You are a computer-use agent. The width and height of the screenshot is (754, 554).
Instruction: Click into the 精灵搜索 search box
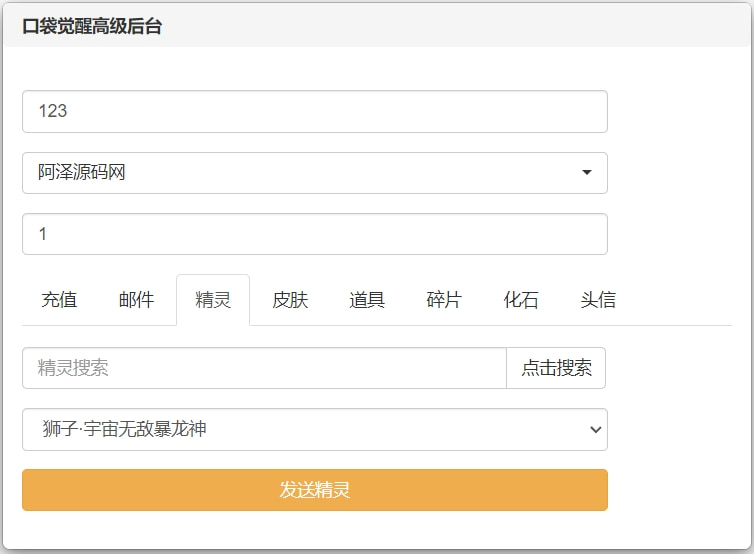tap(264, 368)
